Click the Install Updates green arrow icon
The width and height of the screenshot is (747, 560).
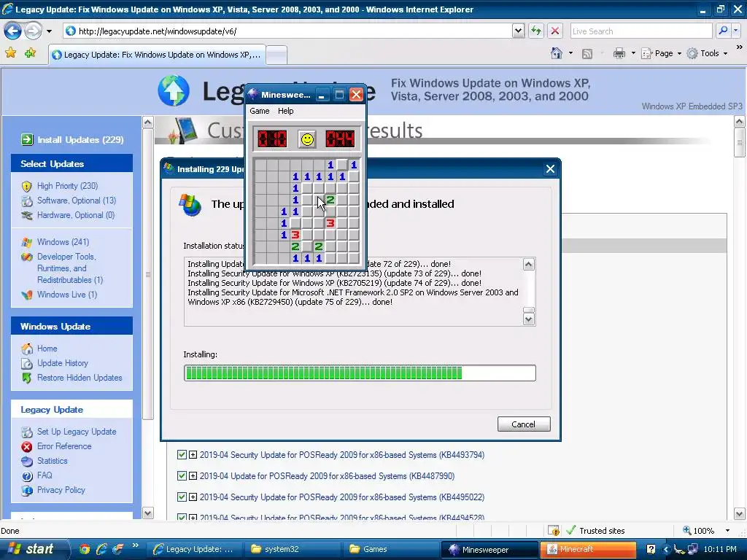27,139
